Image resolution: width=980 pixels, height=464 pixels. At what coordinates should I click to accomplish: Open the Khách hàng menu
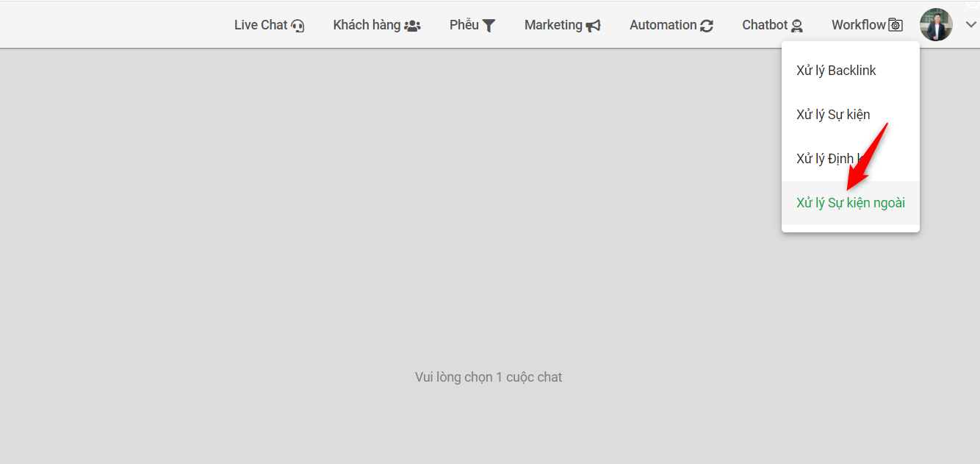tap(377, 25)
